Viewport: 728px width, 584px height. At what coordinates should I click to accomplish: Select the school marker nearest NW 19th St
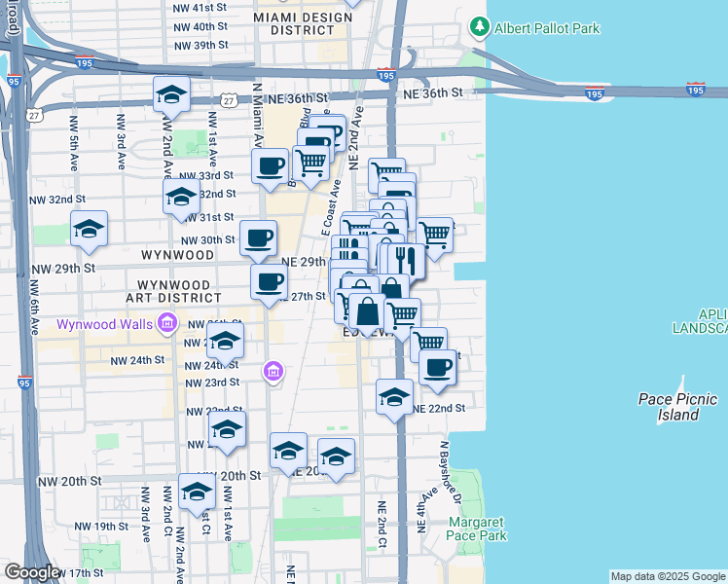click(197, 493)
